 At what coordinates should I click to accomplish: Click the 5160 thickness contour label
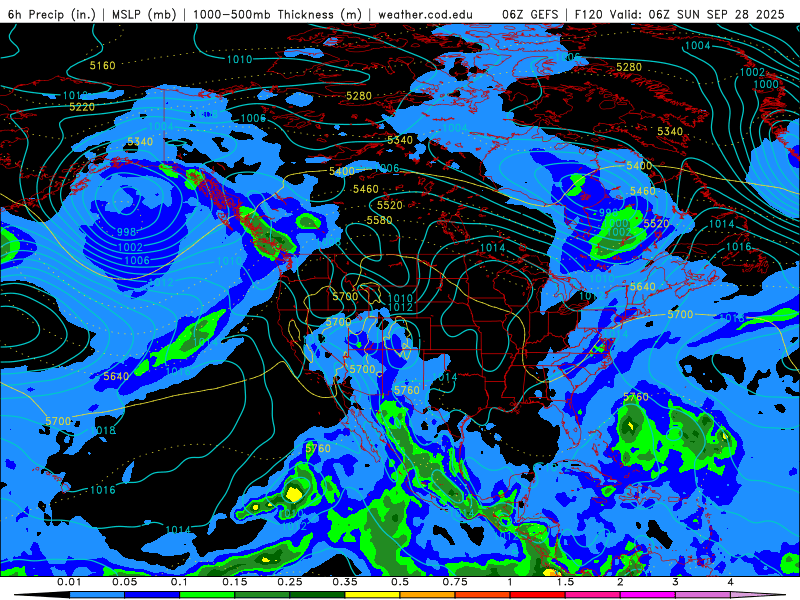tap(103, 65)
